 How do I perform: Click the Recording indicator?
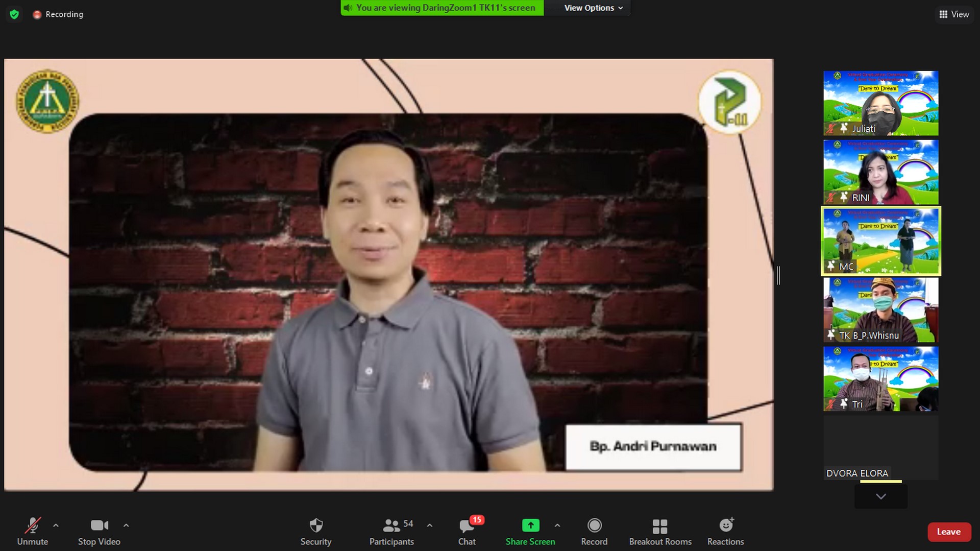58,14
